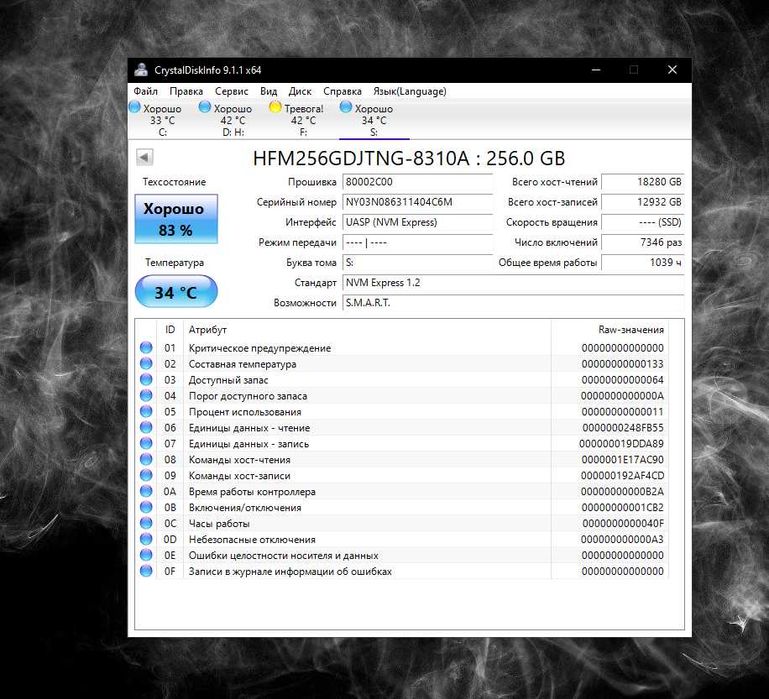Click status orb for attribute 01
Image resolution: width=769 pixels, height=699 pixels.
click(146, 348)
